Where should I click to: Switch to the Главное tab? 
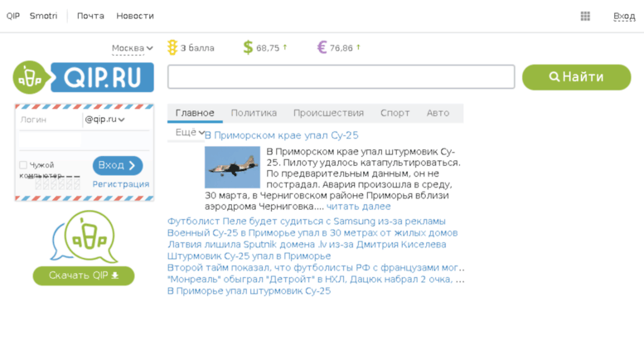pyautogui.click(x=195, y=113)
